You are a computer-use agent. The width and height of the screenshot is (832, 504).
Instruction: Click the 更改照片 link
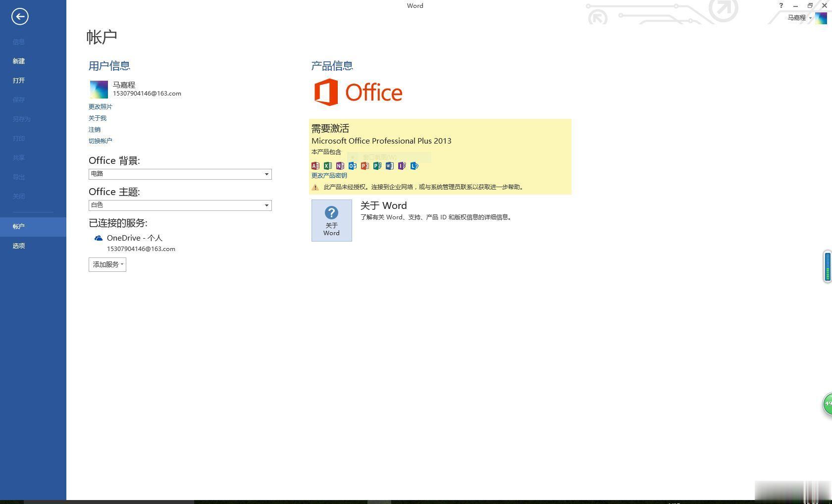(101, 106)
